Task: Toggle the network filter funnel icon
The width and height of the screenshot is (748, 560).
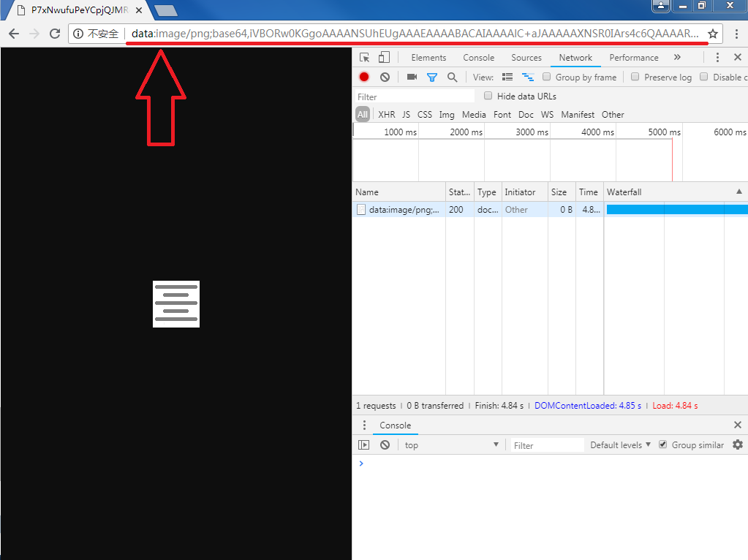Action: 432,77
